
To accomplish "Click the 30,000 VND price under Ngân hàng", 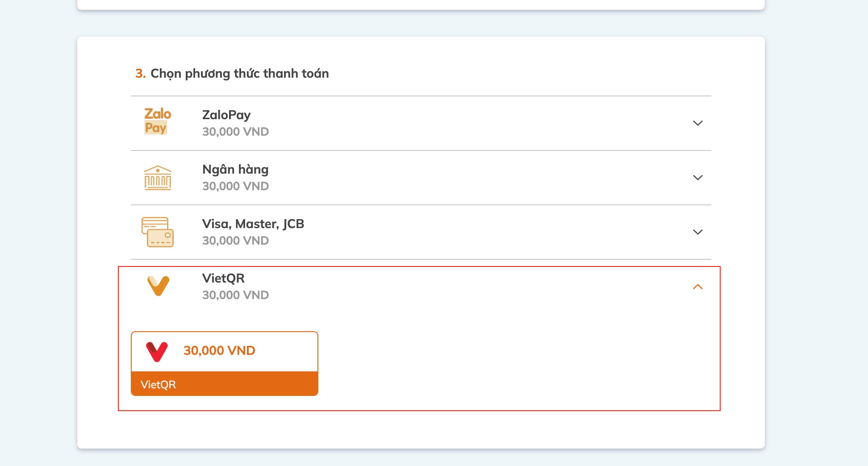I will pos(235,186).
